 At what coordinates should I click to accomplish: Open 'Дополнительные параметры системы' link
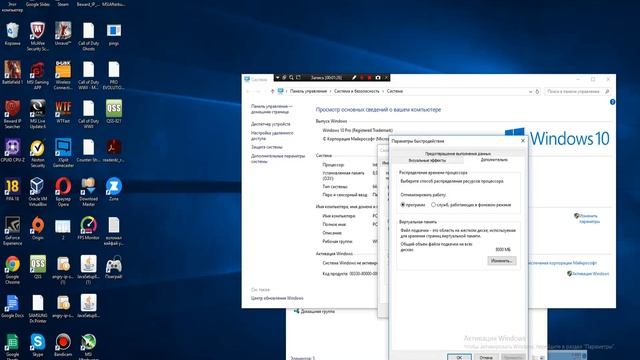(x=278, y=158)
